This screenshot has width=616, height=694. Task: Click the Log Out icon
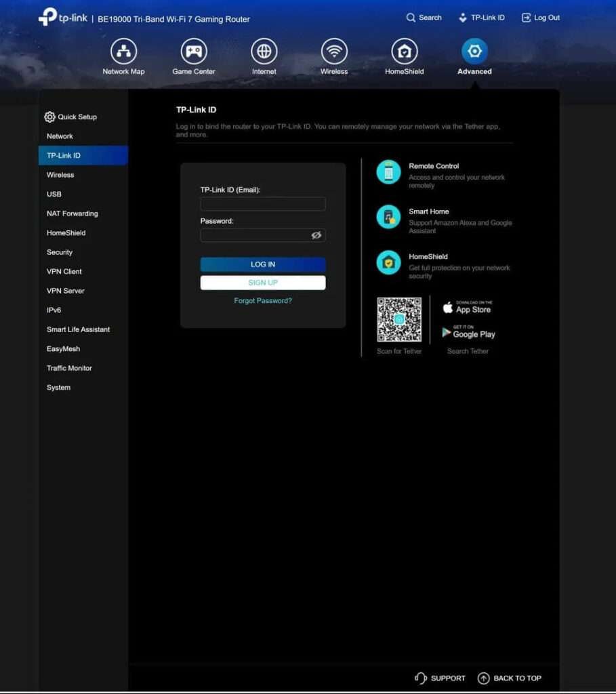pyautogui.click(x=526, y=18)
